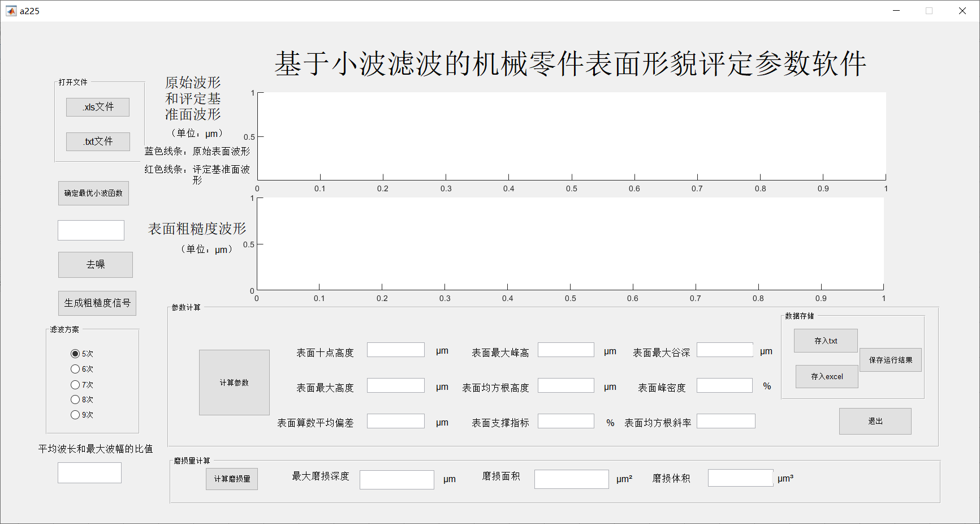Click the 滤波方案 panel title
980x524 pixels.
click(64, 329)
